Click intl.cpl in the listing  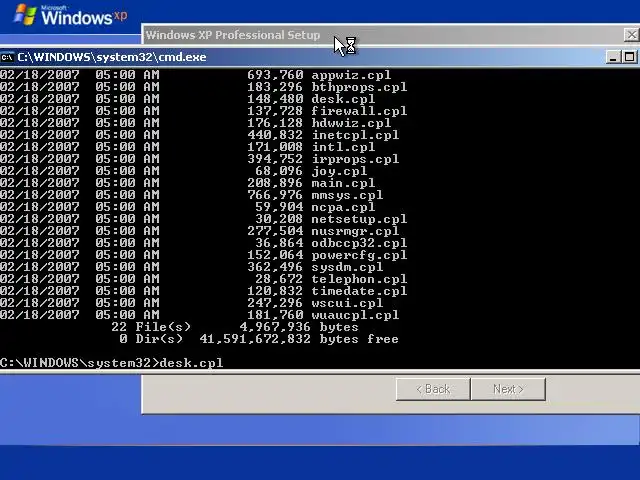click(x=343, y=147)
